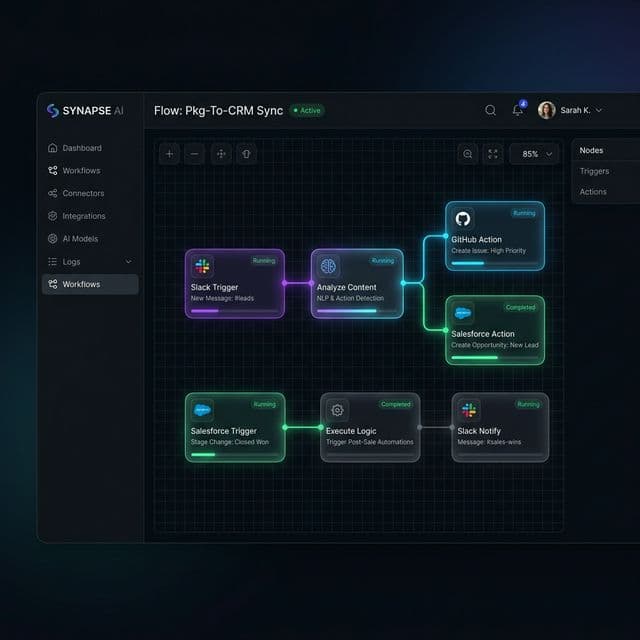Click the Running badge on Analyze Content
Screen dimensions: 640x640
click(x=382, y=260)
